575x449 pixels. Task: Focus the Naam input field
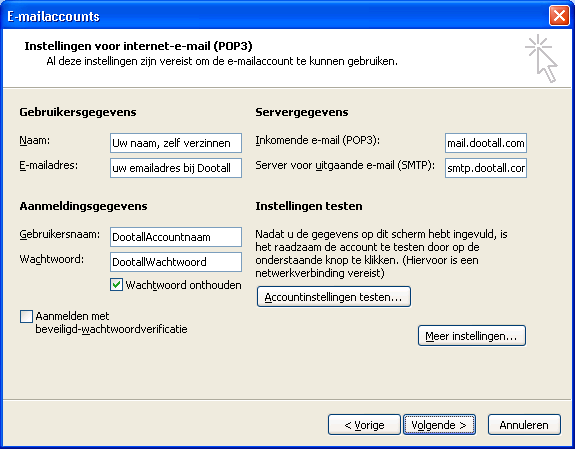point(176,143)
